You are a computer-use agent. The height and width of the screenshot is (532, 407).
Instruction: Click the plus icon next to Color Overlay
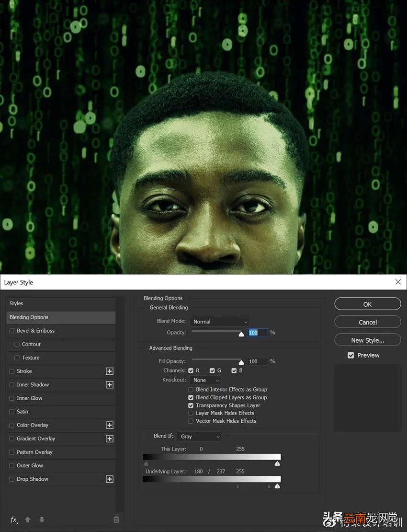pyautogui.click(x=110, y=425)
